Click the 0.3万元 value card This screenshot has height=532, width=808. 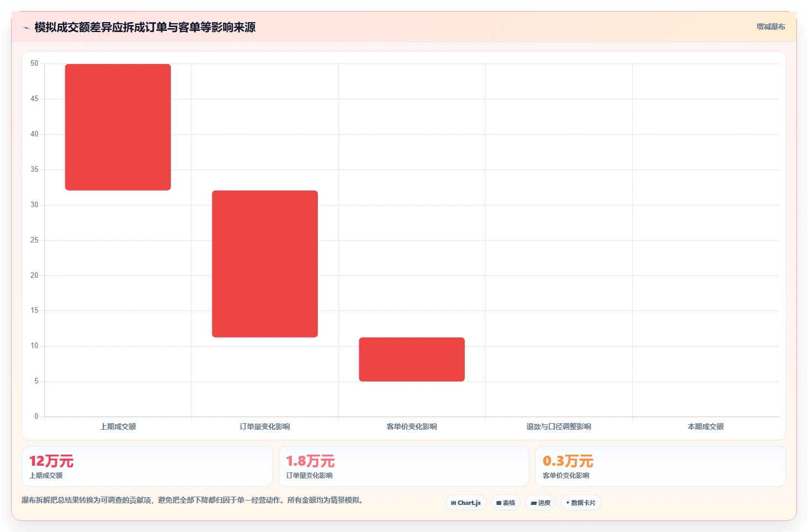(x=660, y=466)
